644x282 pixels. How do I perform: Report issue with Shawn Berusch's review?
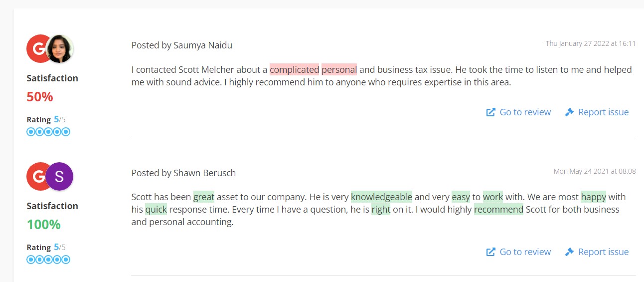(603, 252)
